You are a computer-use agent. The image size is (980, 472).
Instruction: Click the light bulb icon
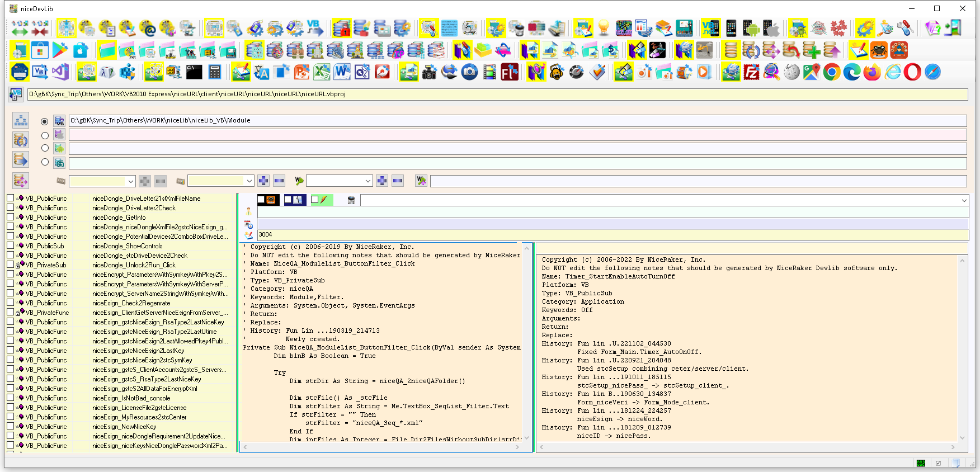604,28
